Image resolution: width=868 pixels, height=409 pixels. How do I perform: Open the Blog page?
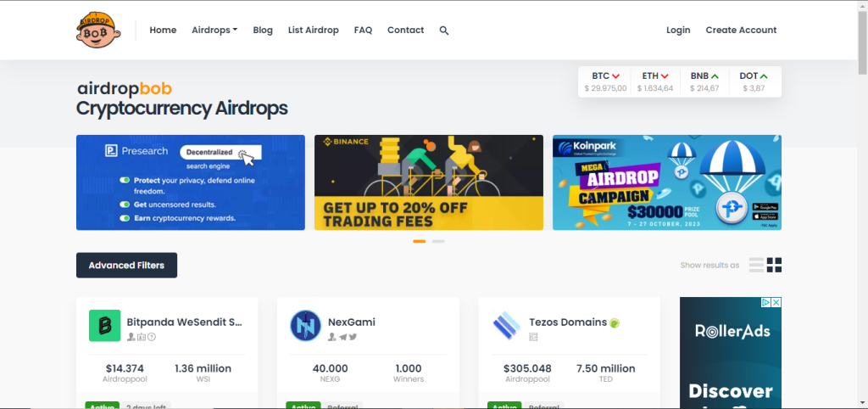(x=263, y=31)
